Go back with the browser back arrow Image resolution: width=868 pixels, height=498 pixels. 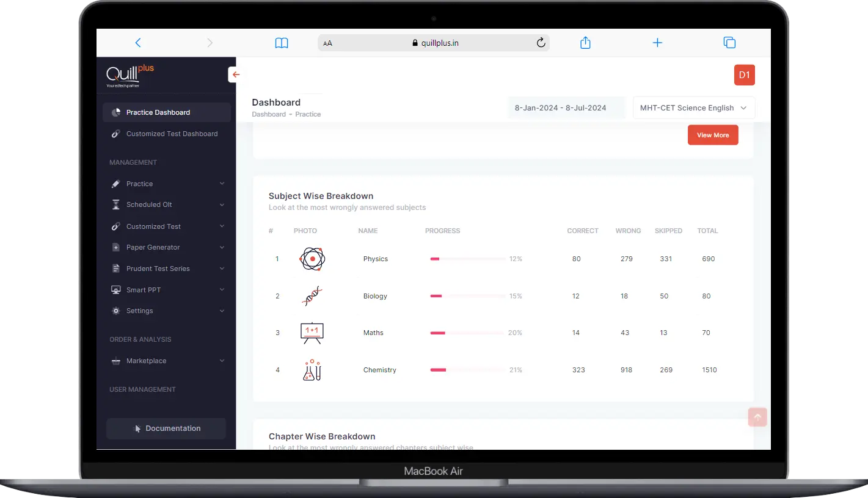[x=138, y=43]
